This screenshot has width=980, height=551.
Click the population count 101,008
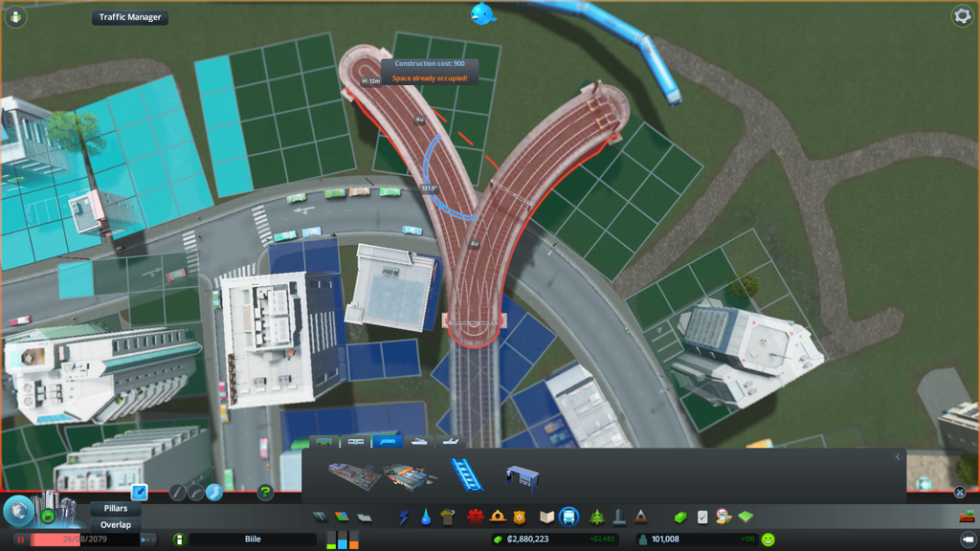click(x=665, y=540)
